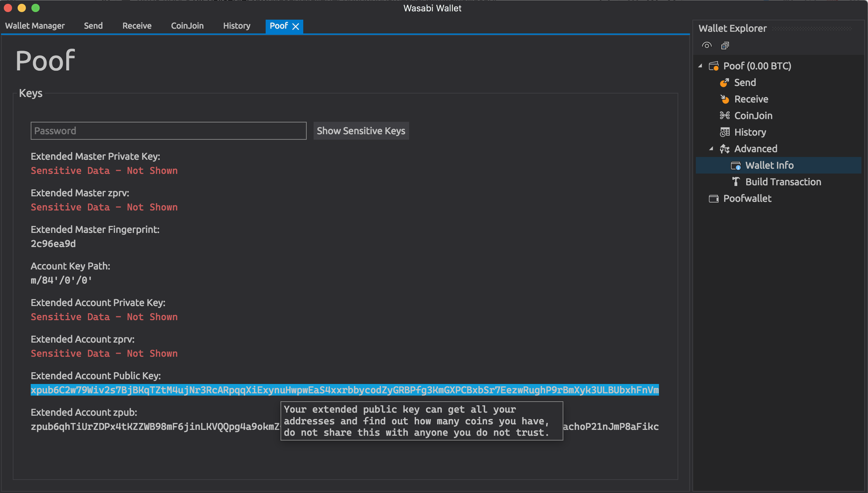The width and height of the screenshot is (868, 493).
Task: Open Build Transaction tree item
Action: coord(783,182)
